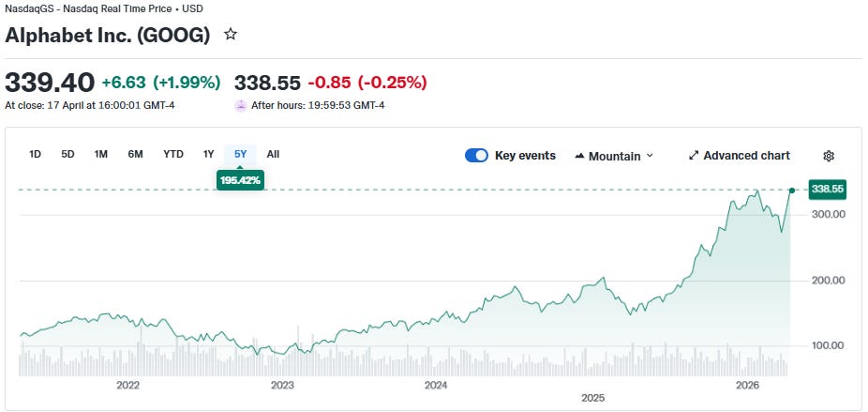Viewport: 868px width, 412px height.
Task: Click the Mountain chart type icon
Action: pyautogui.click(x=579, y=156)
